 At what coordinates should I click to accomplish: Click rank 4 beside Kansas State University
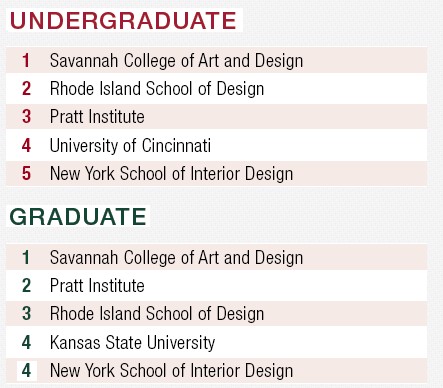[26, 342]
